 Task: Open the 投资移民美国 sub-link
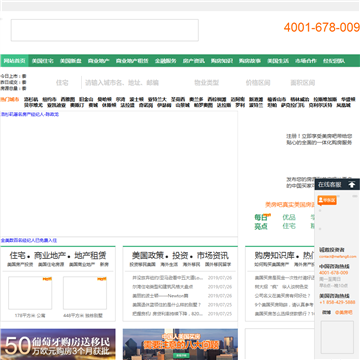(143, 264)
